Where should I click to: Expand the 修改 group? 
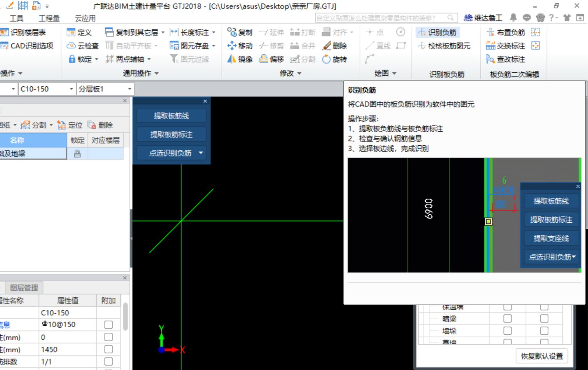click(290, 73)
